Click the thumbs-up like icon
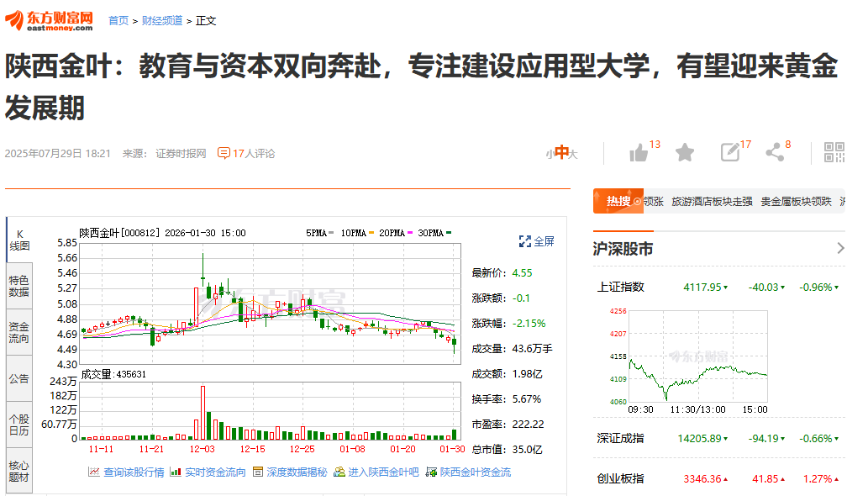Viewport: 868px width, 496px height. 639,152
